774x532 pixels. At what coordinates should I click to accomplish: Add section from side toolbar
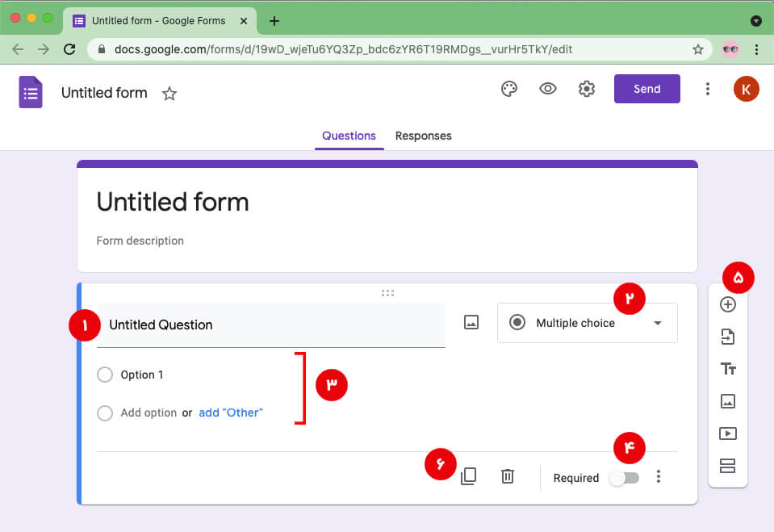[728, 466]
